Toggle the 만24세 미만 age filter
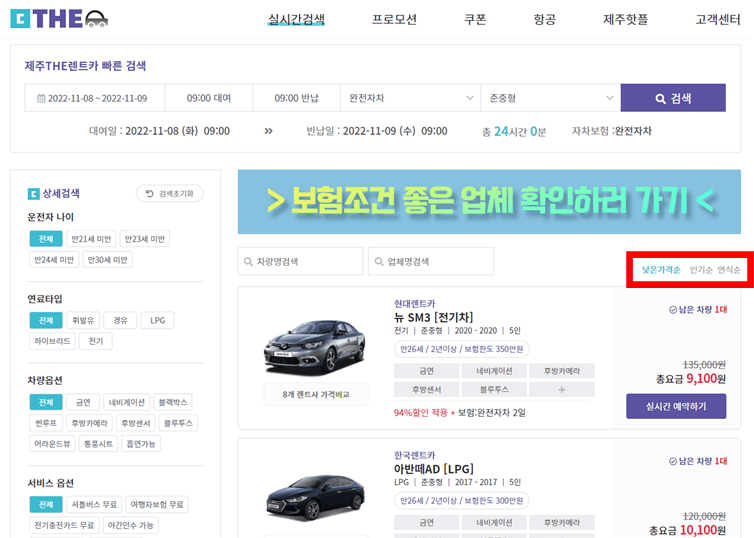Viewport: 754px width, 538px height. point(54,260)
